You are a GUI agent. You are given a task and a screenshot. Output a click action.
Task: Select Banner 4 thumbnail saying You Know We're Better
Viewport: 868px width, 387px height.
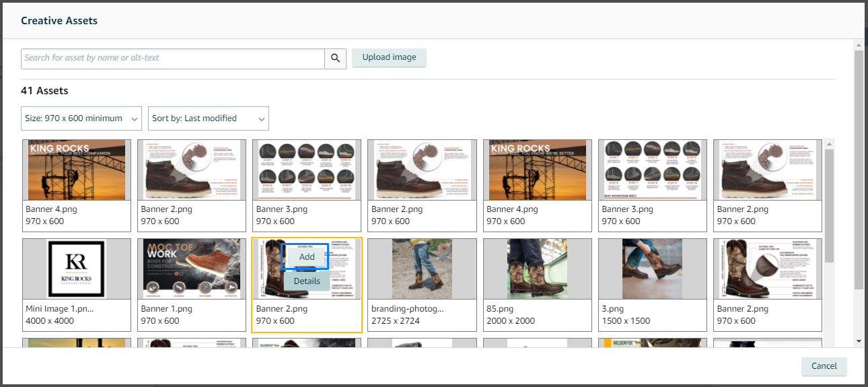tap(538, 170)
